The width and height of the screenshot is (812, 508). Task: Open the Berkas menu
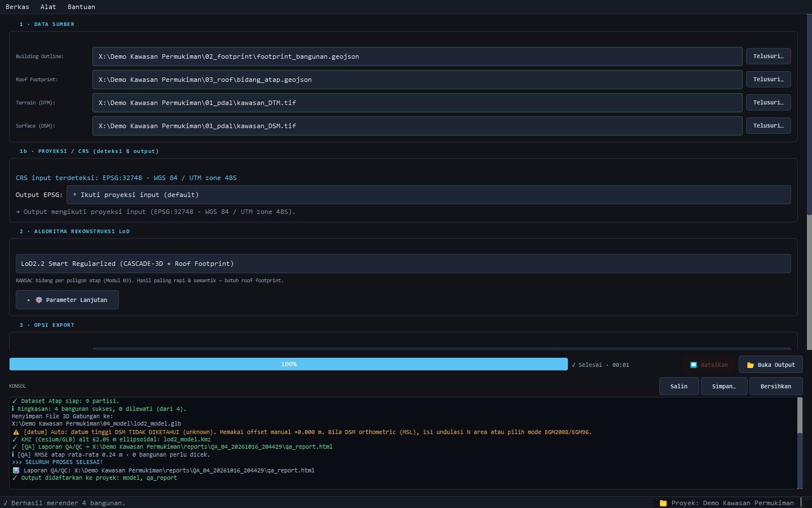[x=17, y=7]
